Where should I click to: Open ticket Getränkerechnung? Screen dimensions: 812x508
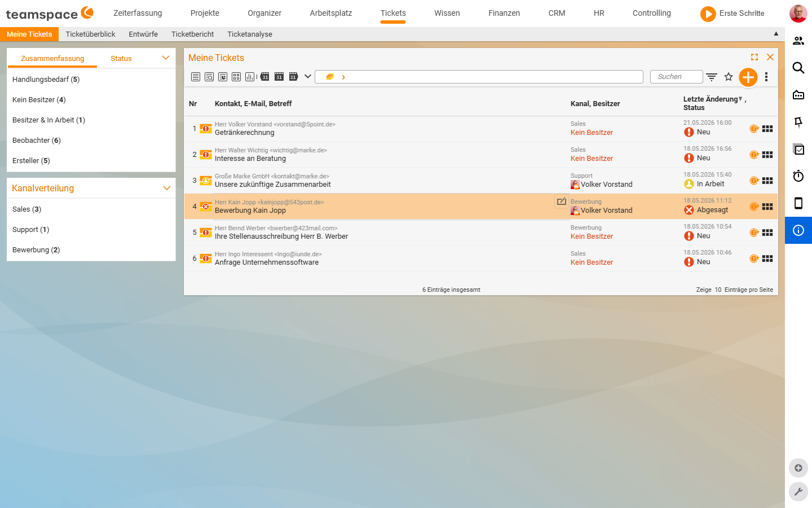(245, 133)
